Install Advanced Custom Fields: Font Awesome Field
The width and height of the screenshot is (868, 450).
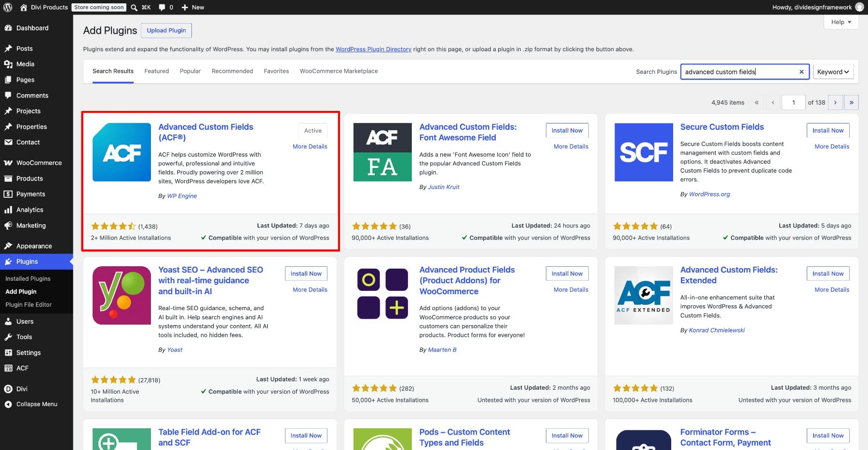[x=567, y=130]
